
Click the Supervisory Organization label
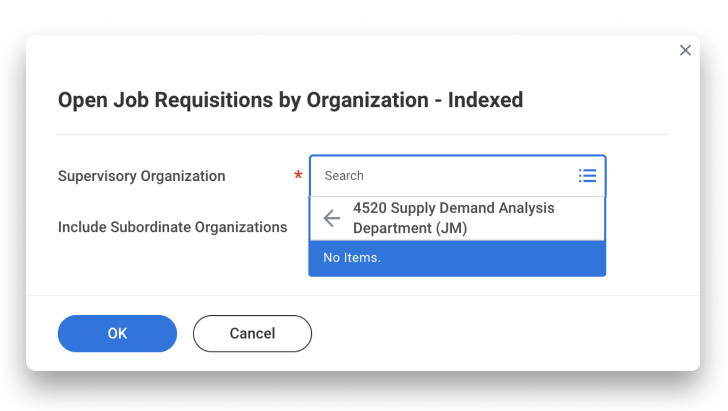pyautogui.click(x=141, y=176)
